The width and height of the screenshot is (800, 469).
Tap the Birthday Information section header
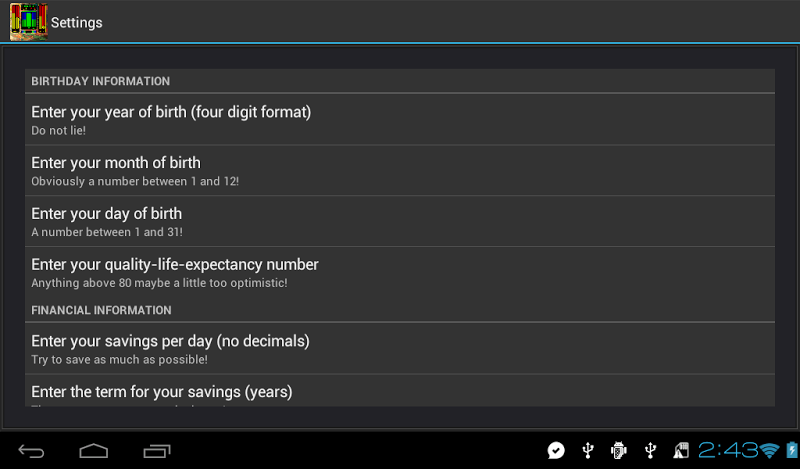tap(100, 81)
